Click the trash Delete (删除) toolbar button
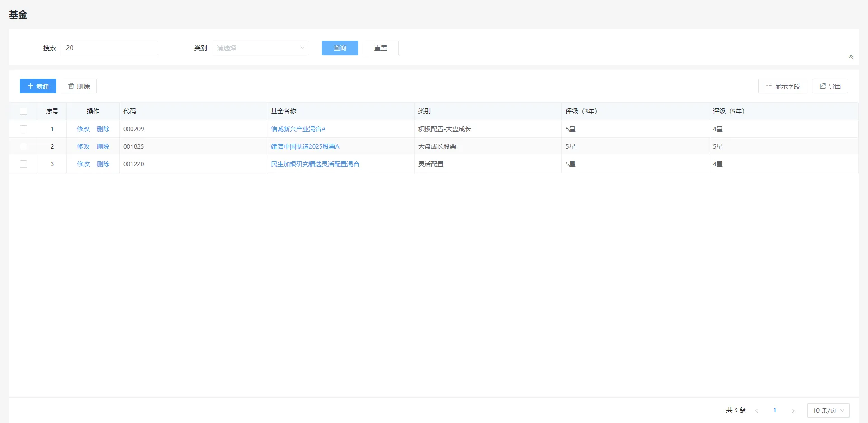The height and width of the screenshot is (423, 868). point(79,86)
